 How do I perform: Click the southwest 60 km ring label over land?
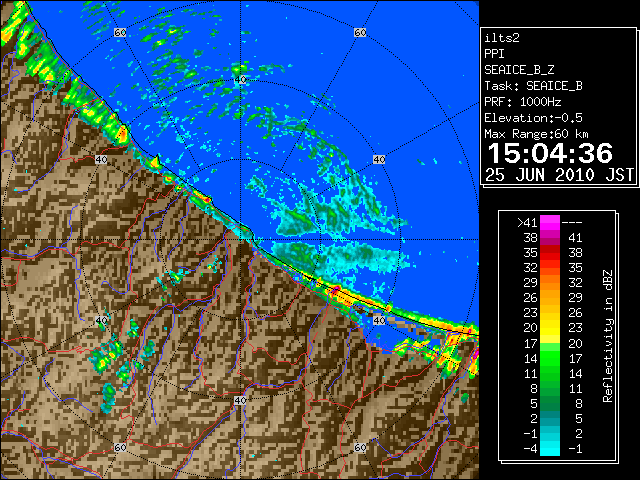(120, 447)
